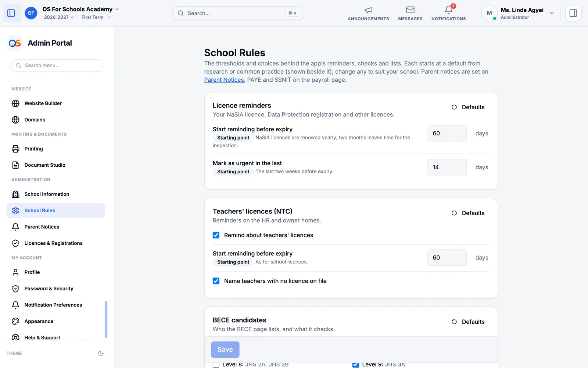Switch theme with the moon icon

pyautogui.click(x=101, y=353)
